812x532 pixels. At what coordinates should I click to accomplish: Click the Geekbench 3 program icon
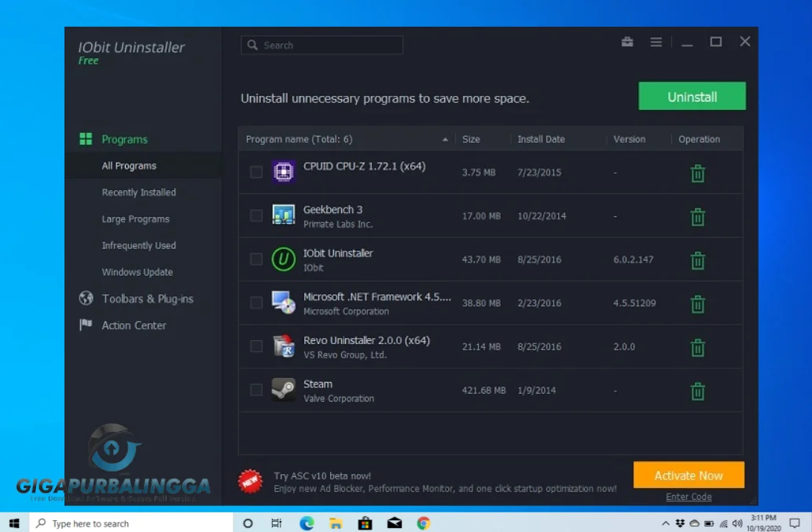point(283,215)
